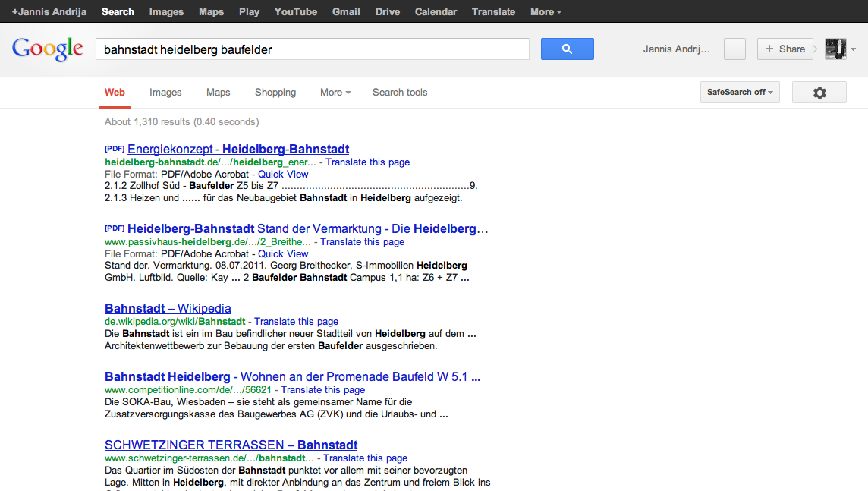Click the empty notifications box
The image size is (868, 491).
coord(734,49)
